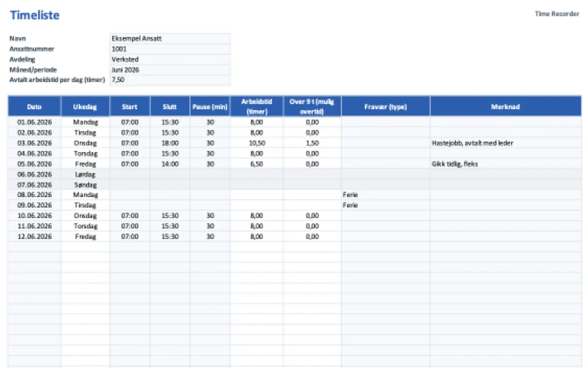Image resolution: width=588 pixels, height=368 pixels.
Task: Click the date cell 10.06.2026
Action: click(35, 216)
